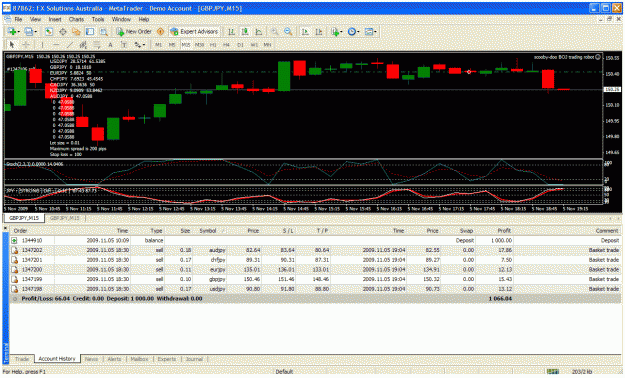Viewport: 625px width, 378px height.
Task: Open the Tools menu
Action: (x=98, y=19)
